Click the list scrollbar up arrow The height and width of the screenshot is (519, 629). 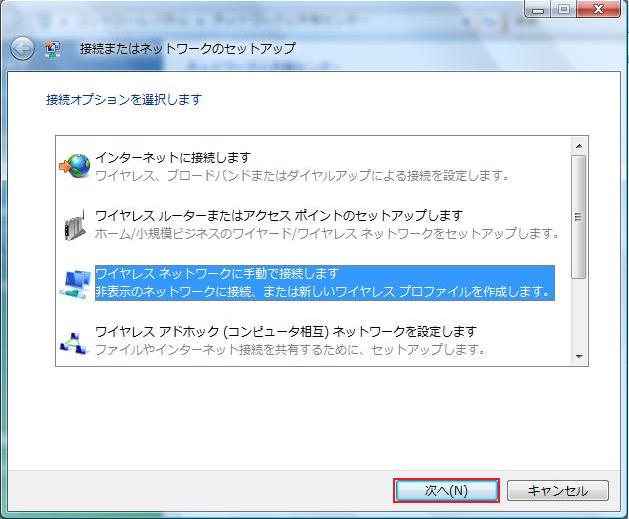click(x=578, y=146)
